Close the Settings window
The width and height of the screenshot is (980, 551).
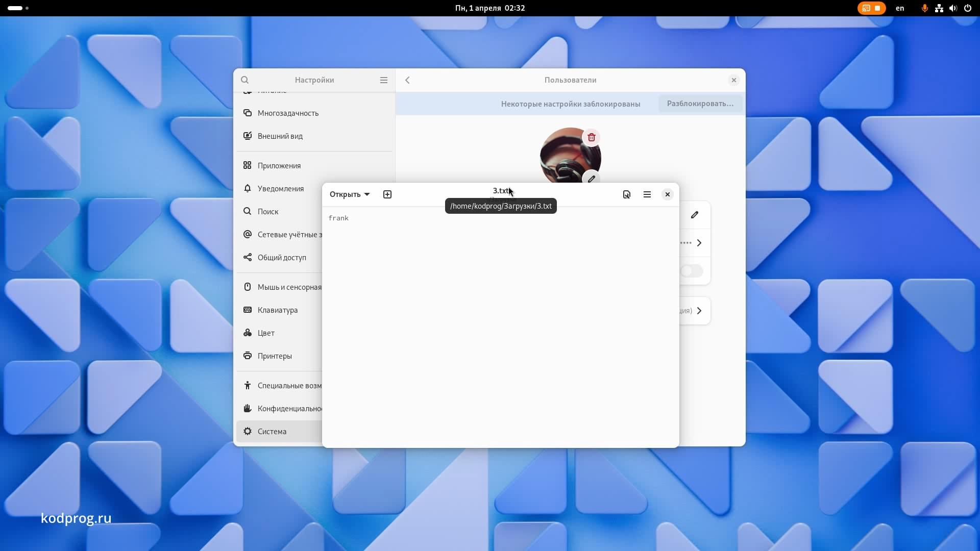tap(734, 80)
